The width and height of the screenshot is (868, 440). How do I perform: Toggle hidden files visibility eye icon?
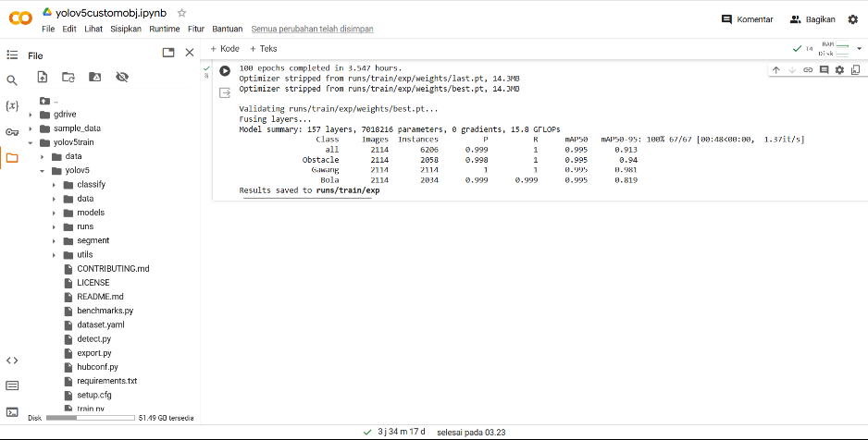tap(121, 78)
